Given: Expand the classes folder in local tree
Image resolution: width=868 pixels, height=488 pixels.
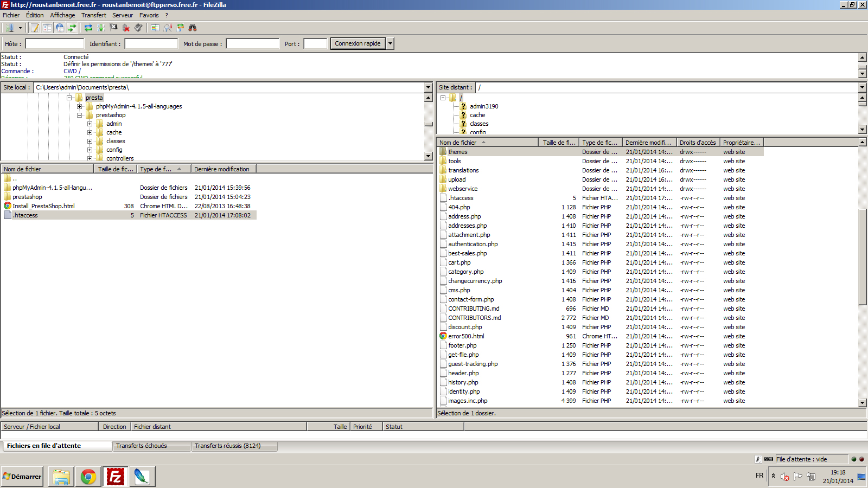Looking at the screenshot, I should 90,141.
